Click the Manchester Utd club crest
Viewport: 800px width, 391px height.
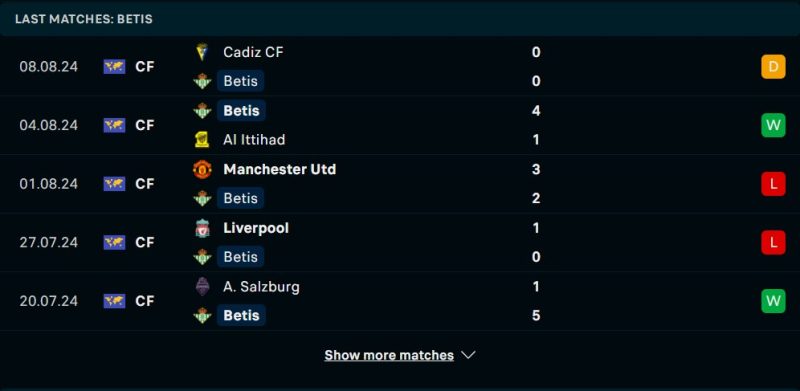tap(202, 169)
